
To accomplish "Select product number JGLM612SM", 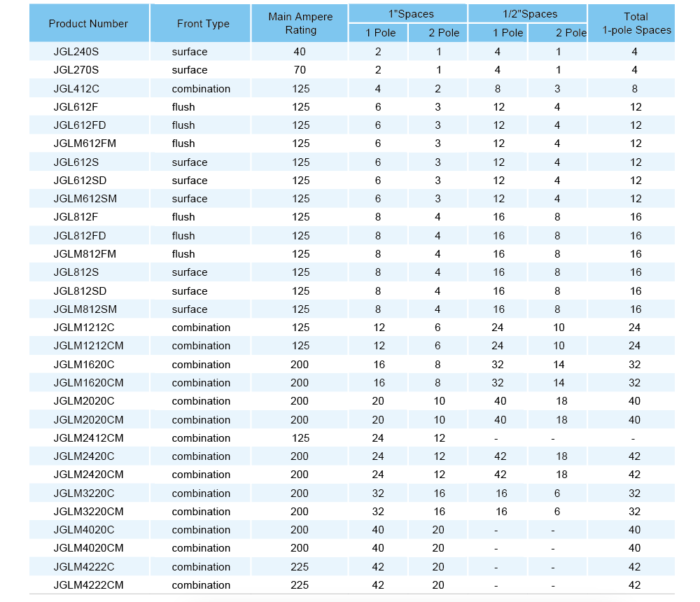I will pyautogui.click(x=85, y=199).
